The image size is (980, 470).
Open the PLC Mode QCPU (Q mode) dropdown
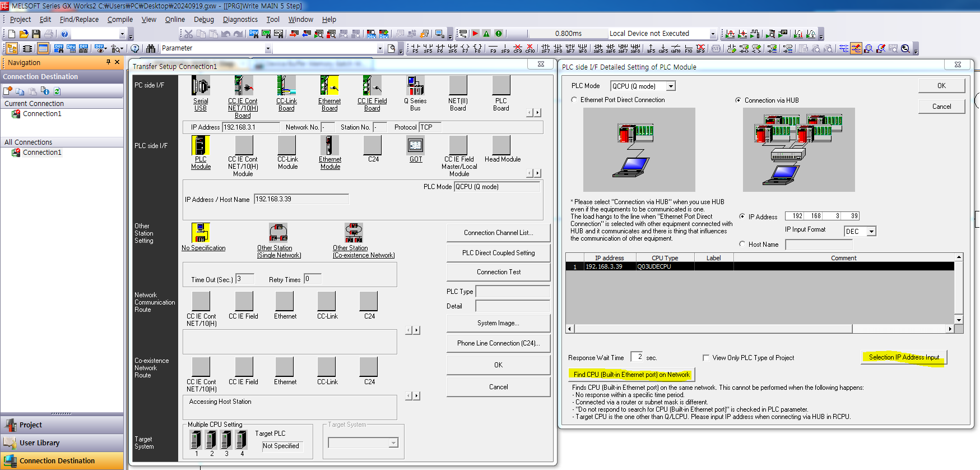coord(671,86)
